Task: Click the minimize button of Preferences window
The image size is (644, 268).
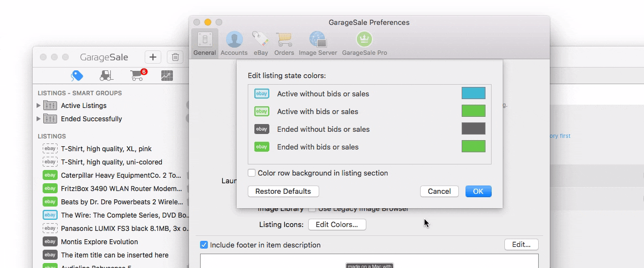Action: pos(208,22)
